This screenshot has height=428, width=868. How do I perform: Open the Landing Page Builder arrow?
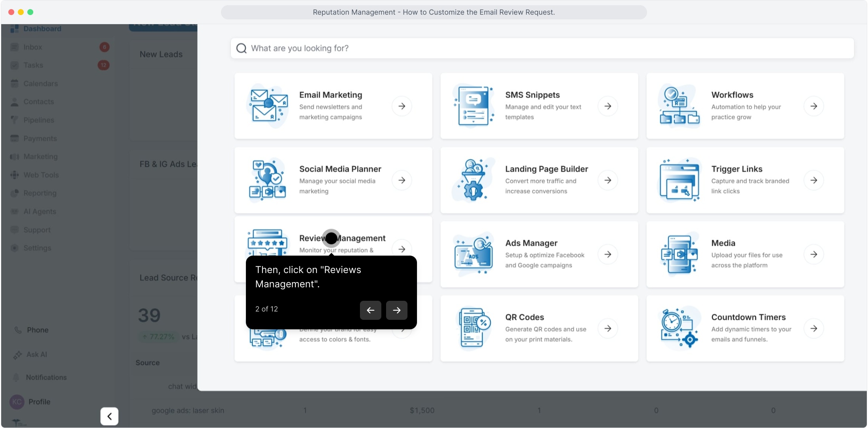tap(608, 180)
